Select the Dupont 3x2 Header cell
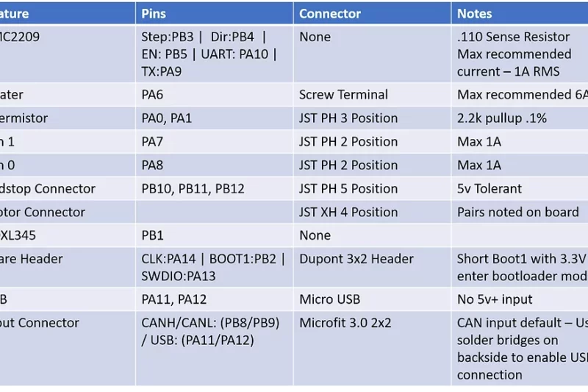This screenshot has width=588, height=392. pyautogui.click(x=356, y=259)
